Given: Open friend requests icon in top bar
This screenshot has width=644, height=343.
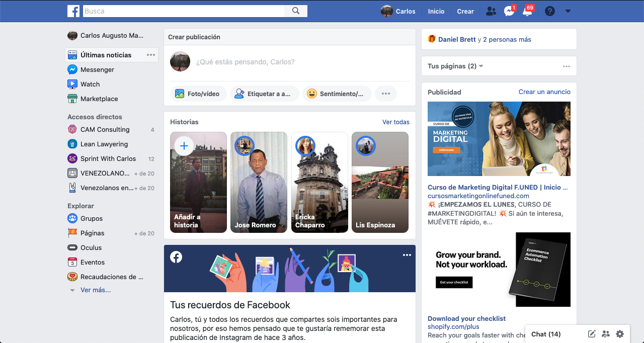Looking at the screenshot, I should (491, 11).
